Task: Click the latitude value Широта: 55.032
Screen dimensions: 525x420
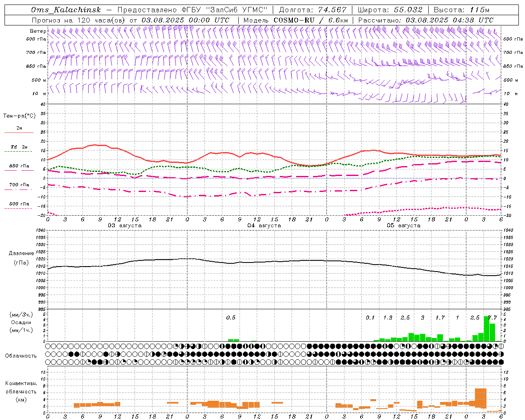Action: (x=390, y=10)
